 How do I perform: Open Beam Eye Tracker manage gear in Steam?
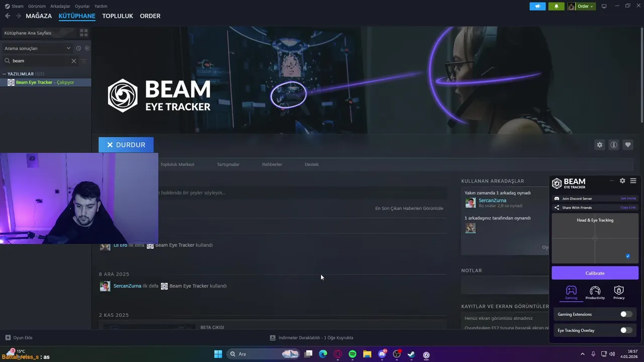coord(599,145)
